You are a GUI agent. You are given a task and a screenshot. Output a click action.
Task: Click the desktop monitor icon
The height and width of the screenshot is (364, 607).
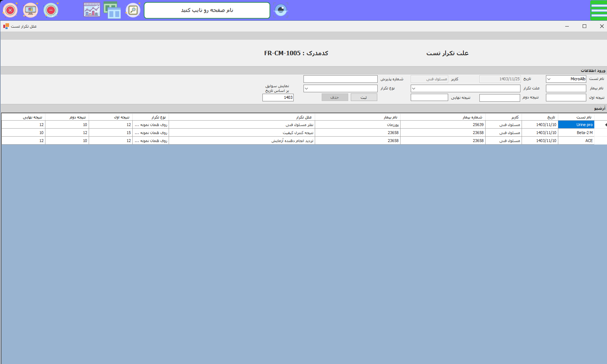coord(31,10)
